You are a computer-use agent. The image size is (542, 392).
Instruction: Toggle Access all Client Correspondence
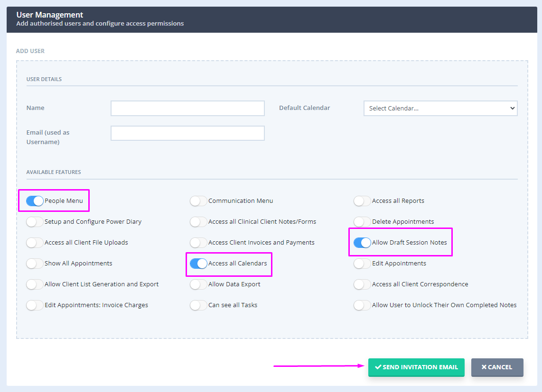[x=362, y=284]
